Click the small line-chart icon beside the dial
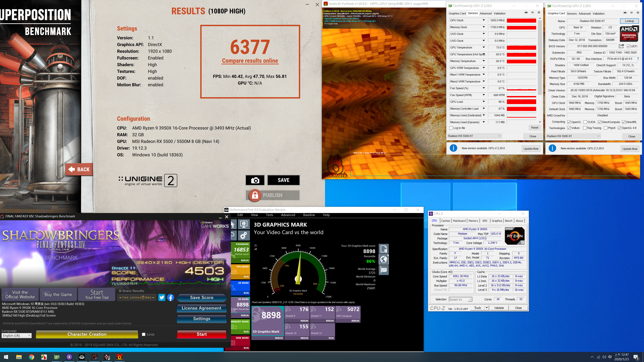The image size is (644, 362). [x=255, y=249]
